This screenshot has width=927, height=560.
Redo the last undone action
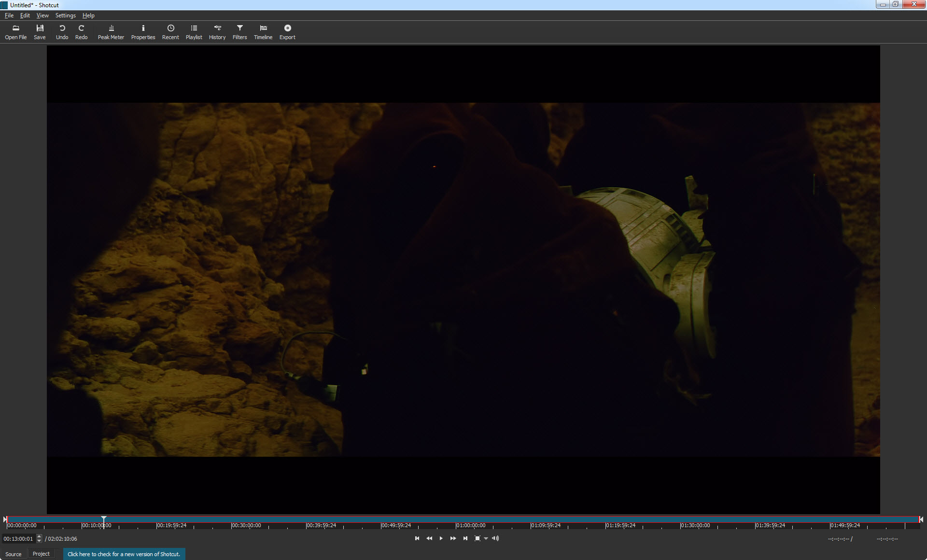tap(81, 32)
